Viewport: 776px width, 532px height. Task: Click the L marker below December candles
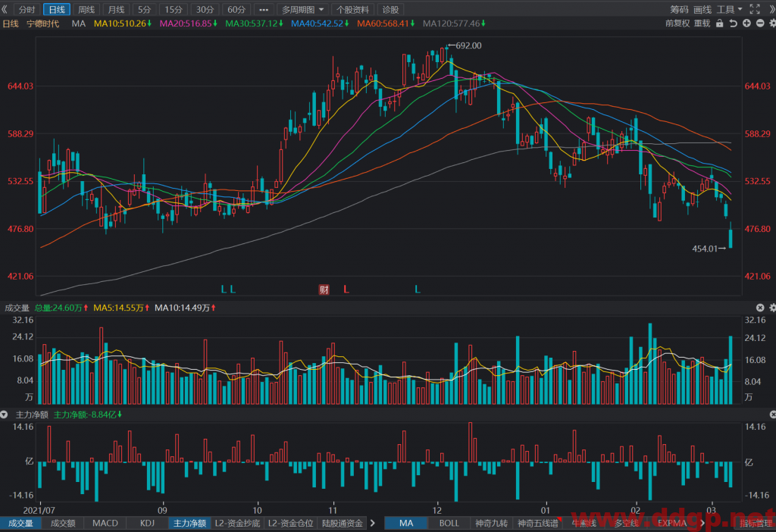418,289
